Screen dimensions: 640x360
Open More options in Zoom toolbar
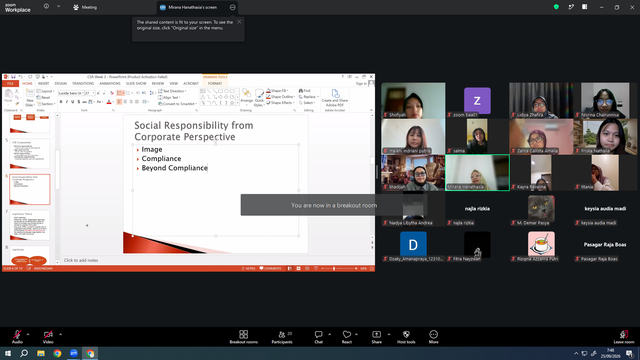pyautogui.click(x=433, y=337)
